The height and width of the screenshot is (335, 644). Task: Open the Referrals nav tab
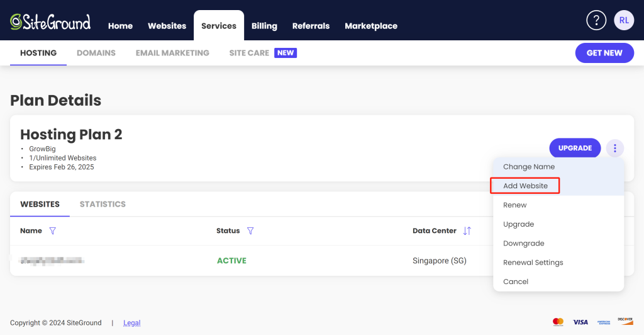311,26
